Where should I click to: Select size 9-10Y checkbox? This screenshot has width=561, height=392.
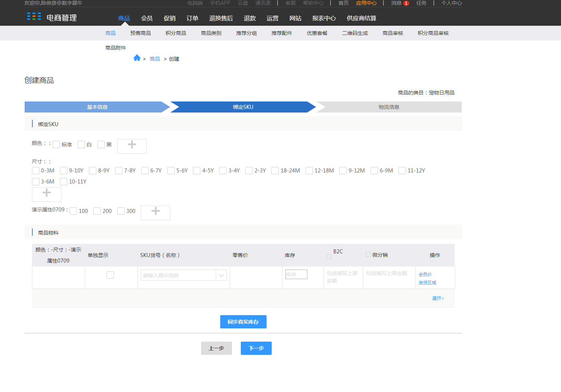(64, 171)
